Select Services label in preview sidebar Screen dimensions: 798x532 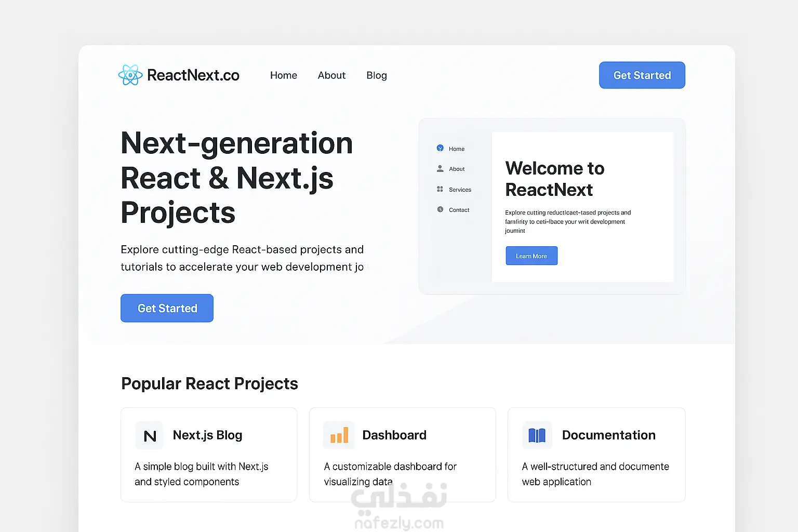[x=460, y=190]
